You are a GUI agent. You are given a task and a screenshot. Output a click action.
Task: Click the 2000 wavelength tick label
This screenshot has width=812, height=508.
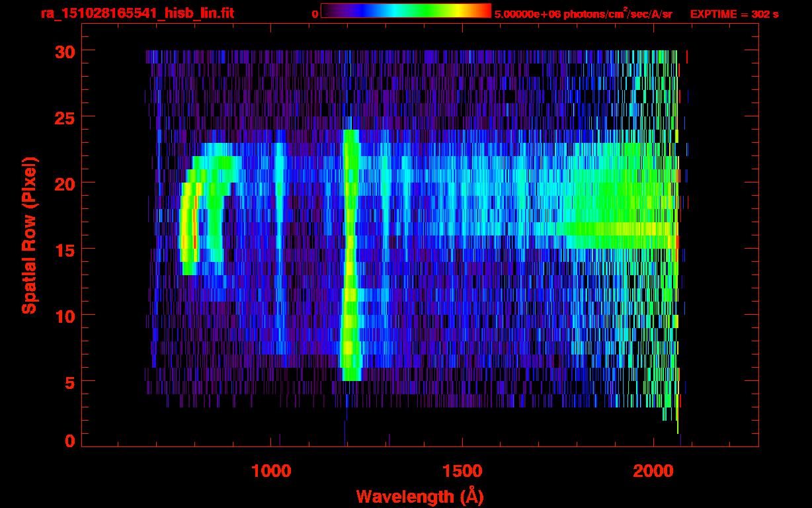click(x=654, y=471)
